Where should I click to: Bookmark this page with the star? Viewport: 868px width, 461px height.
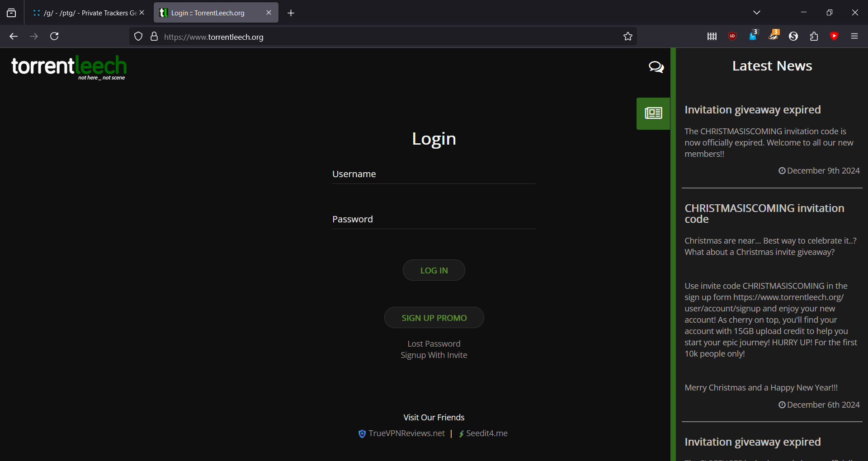point(627,37)
